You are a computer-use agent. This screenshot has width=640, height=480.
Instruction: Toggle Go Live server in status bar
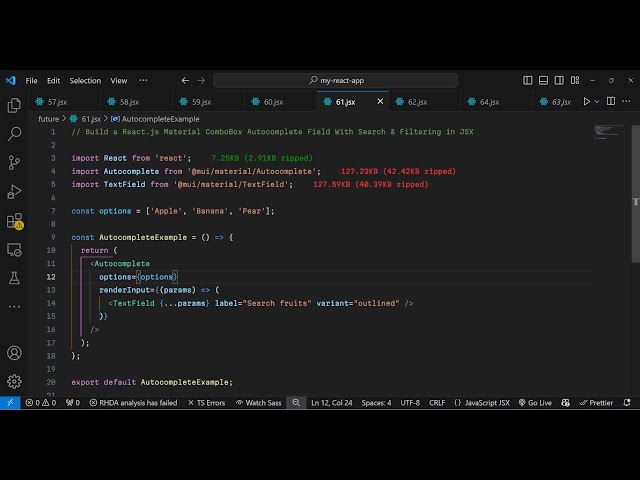534,403
